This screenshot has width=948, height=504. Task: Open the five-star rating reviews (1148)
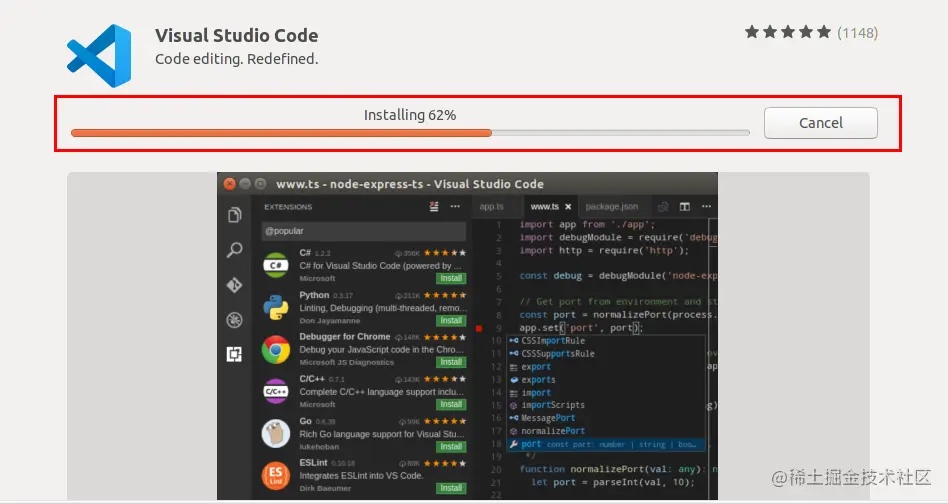[x=811, y=33]
